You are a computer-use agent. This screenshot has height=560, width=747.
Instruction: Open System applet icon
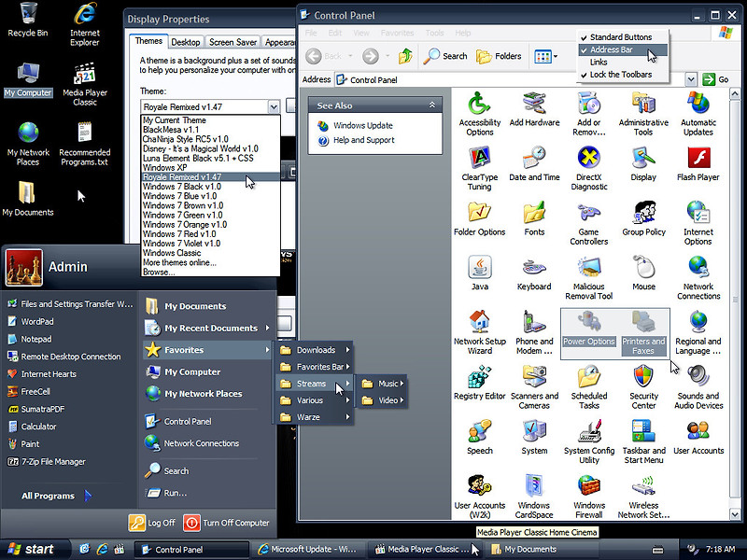pos(534,438)
